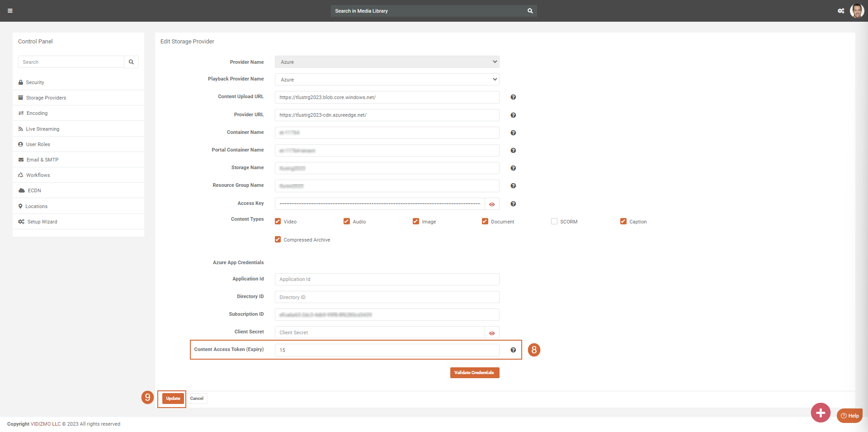The image size is (868, 432).
Task: Open the hamburger menu in top bar
Action: coord(10,11)
